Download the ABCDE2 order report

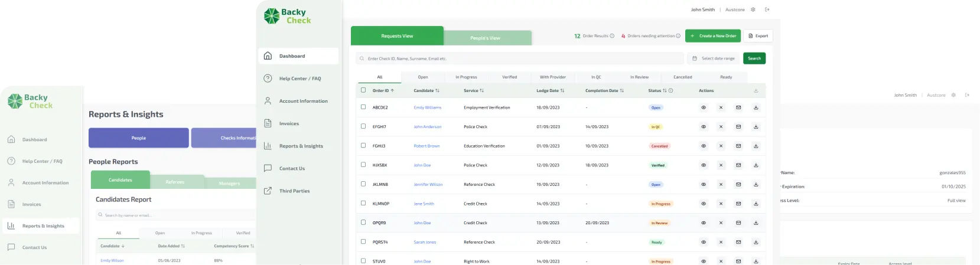click(x=756, y=107)
